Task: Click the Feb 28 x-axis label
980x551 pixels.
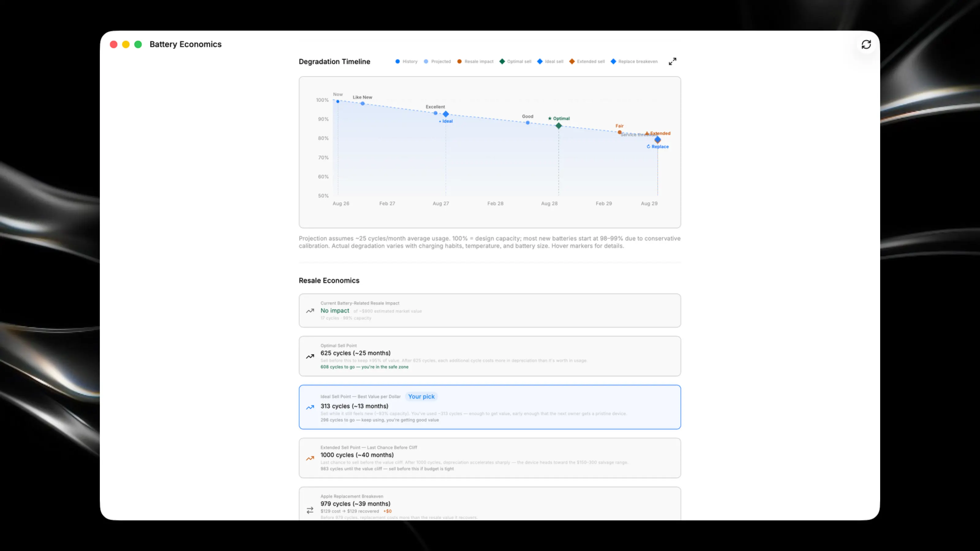Action: pyautogui.click(x=495, y=204)
